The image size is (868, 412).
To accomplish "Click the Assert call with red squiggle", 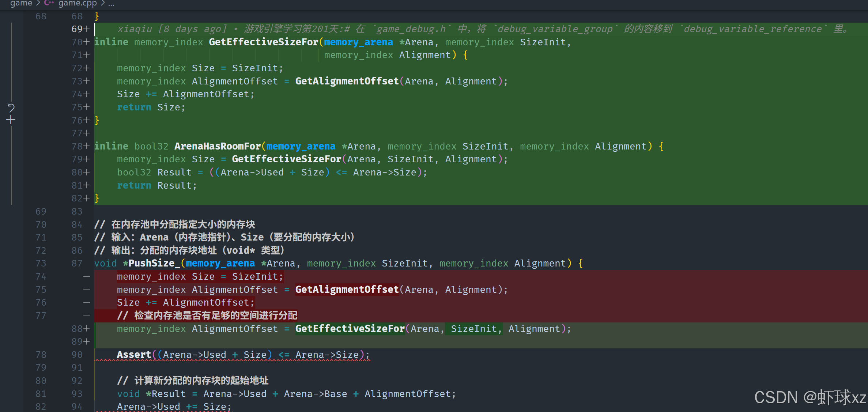I will tap(134, 355).
